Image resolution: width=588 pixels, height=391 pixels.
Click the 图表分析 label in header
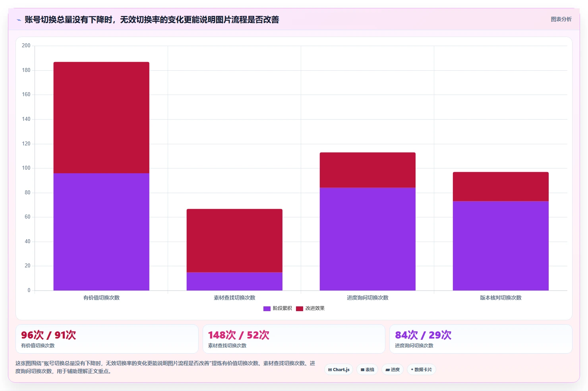(561, 19)
